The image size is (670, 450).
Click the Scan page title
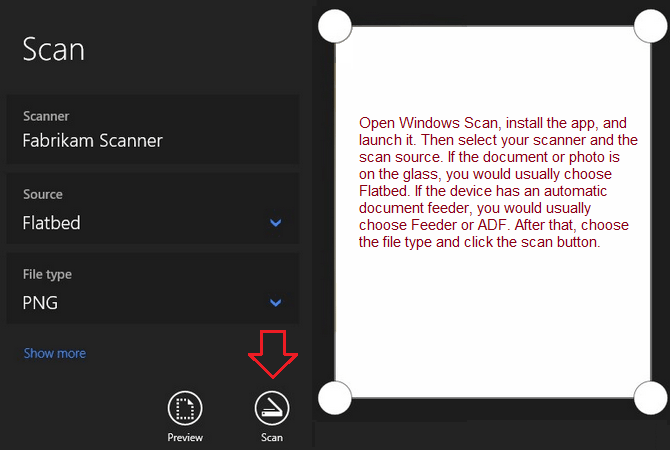click(53, 49)
